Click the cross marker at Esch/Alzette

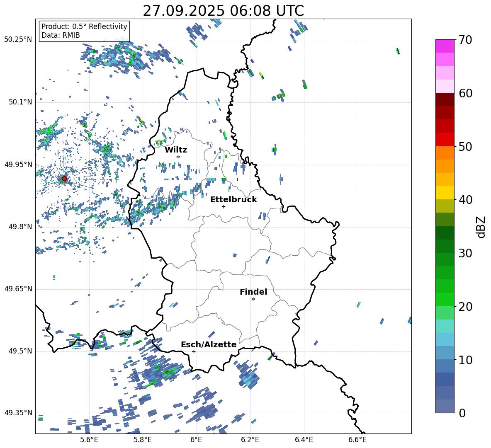(194, 351)
